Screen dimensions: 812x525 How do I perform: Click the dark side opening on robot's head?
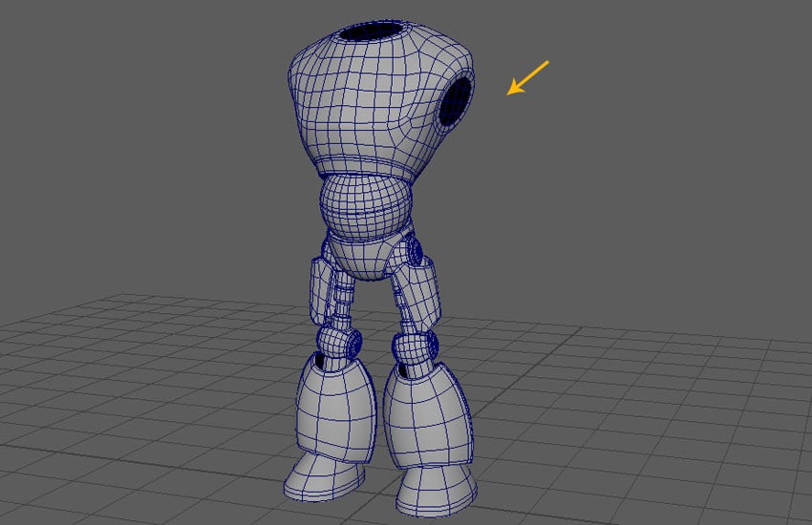457,101
